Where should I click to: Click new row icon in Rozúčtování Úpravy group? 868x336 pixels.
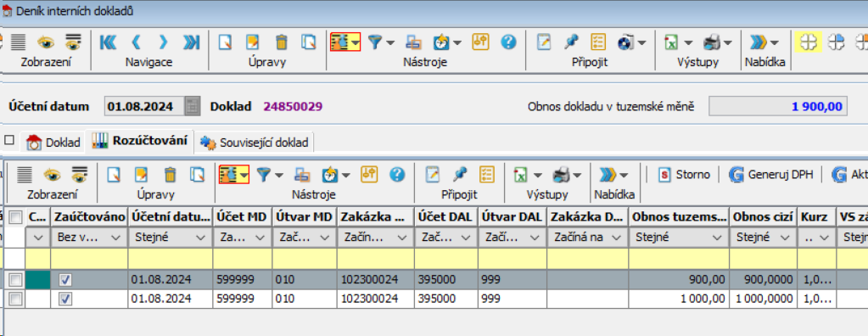pyautogui.click(x=114, y=175)
